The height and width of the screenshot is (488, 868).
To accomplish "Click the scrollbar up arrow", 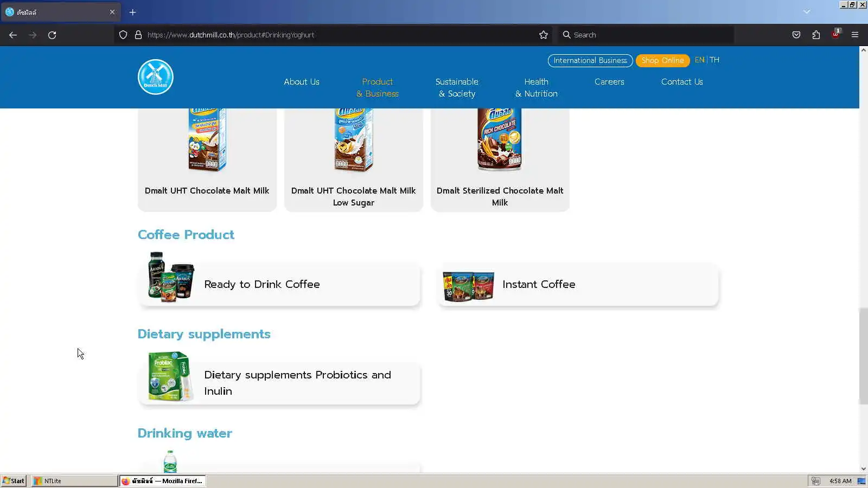I will click(863, 50).
